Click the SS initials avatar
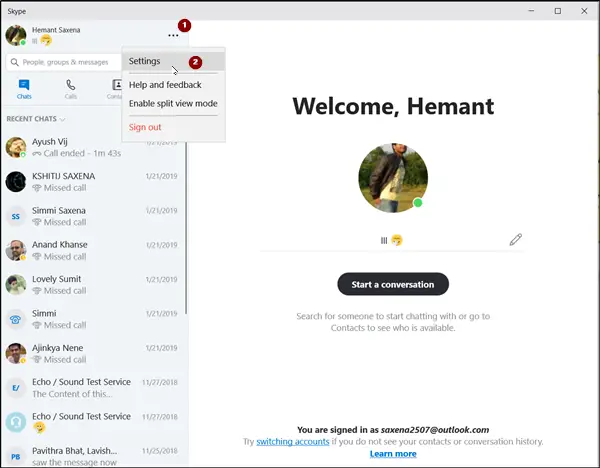The image size is (600, 468). click(x=16, y=216)
